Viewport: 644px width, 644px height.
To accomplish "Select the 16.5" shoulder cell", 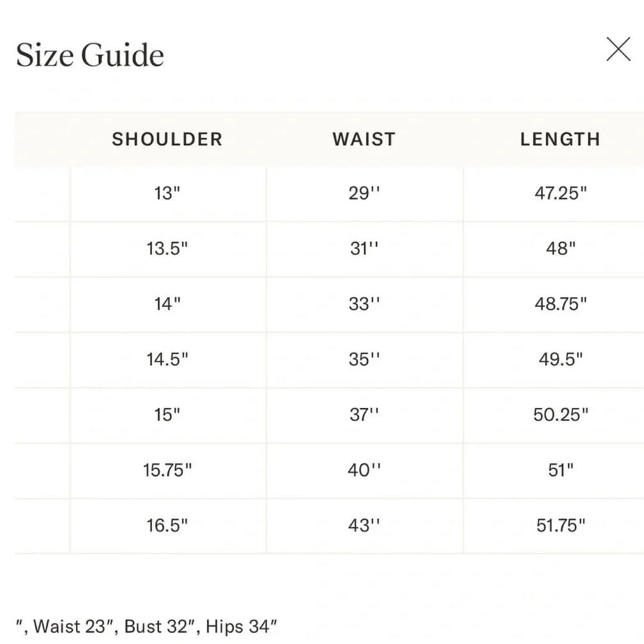I will [167, 526].
